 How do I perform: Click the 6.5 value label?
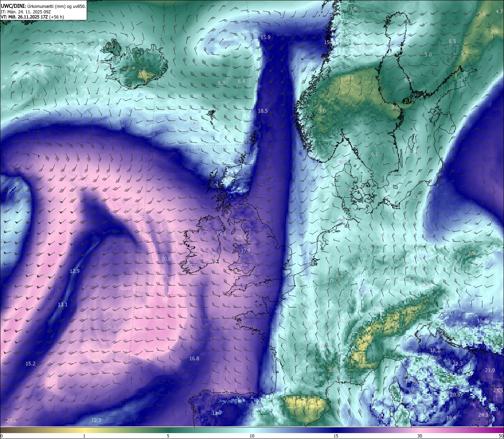452,41
